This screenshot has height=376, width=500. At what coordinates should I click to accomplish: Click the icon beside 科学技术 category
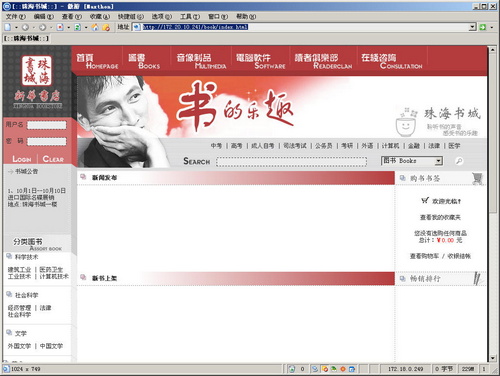pos(9,256)
